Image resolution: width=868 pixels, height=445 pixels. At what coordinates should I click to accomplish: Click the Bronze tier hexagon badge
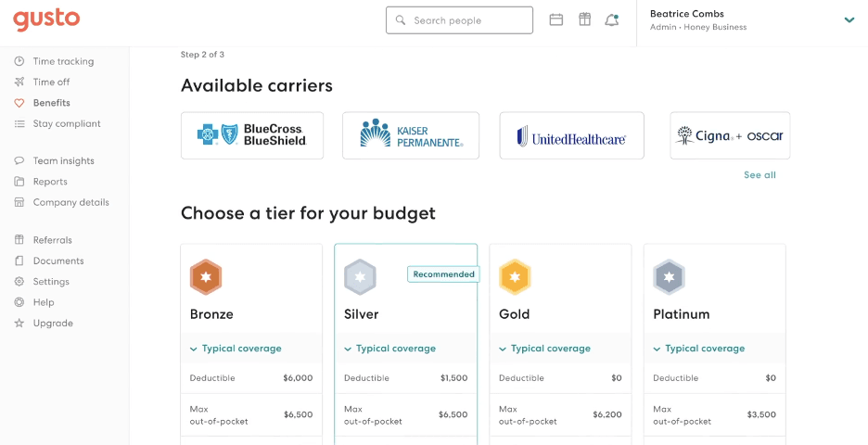(206, 277)
